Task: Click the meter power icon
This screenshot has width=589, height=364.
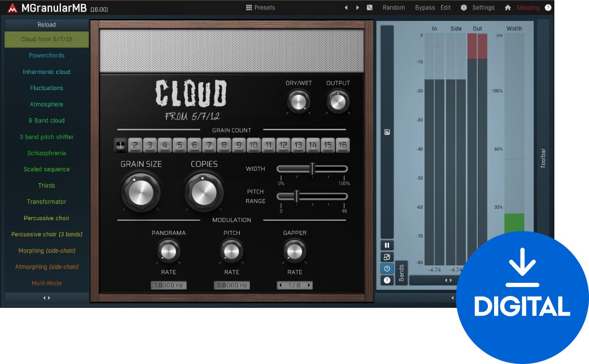Action: (x=387, y=269)
